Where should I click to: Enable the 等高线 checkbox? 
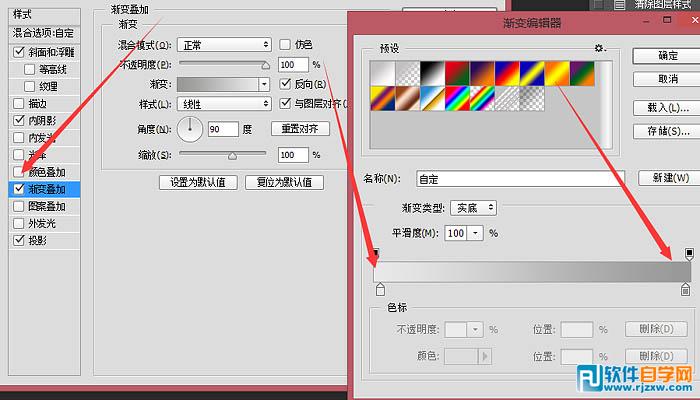(x=29, y=70)
